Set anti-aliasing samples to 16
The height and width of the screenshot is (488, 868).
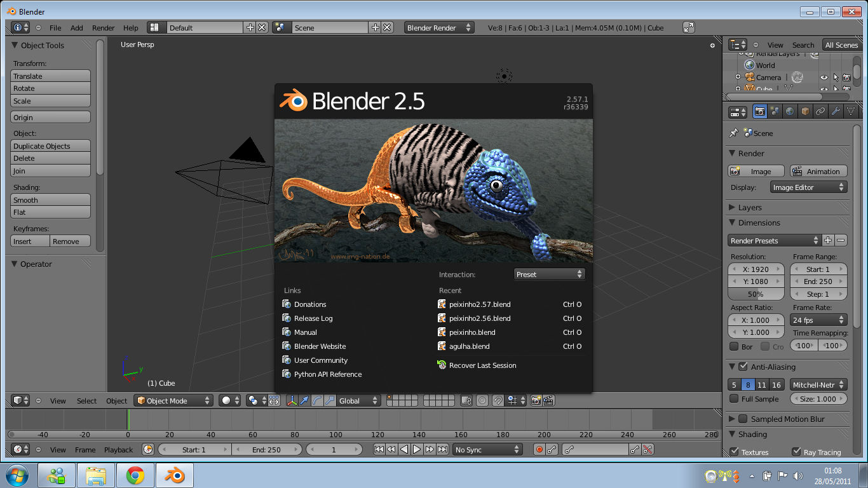click(776, 385)
